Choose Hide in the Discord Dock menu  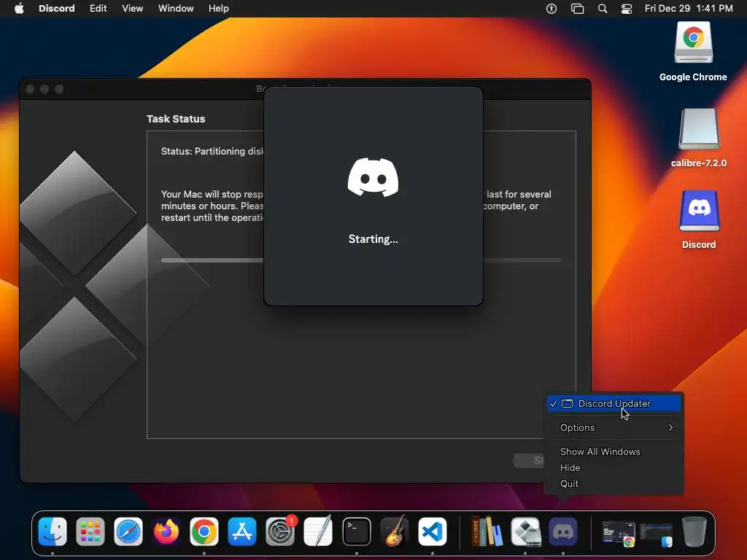click(614, 467)
